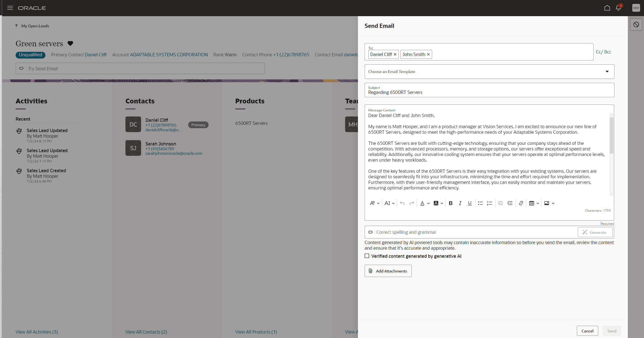Open the Choose an Email Template dropdown

pyautogui.click(x=607, y=72)
